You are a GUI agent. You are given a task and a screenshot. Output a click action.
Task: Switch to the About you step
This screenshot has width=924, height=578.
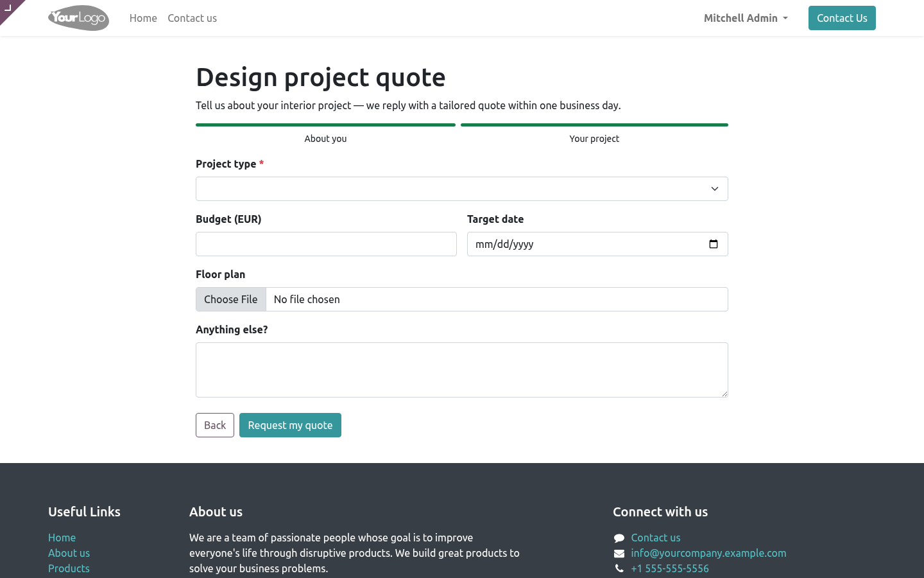pyautogui.click(x=325, y=134)
